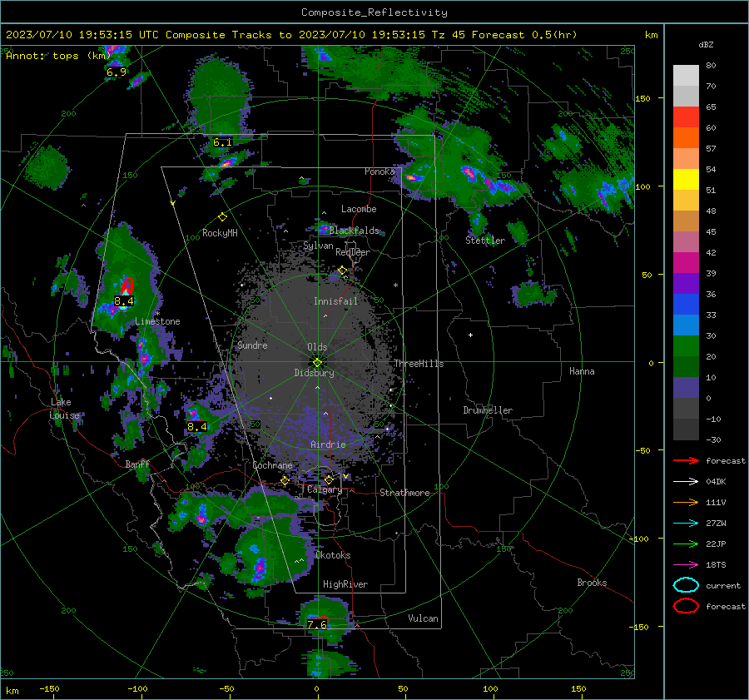Click the -150 tick on bottom km axis

(x=49, y=688)
